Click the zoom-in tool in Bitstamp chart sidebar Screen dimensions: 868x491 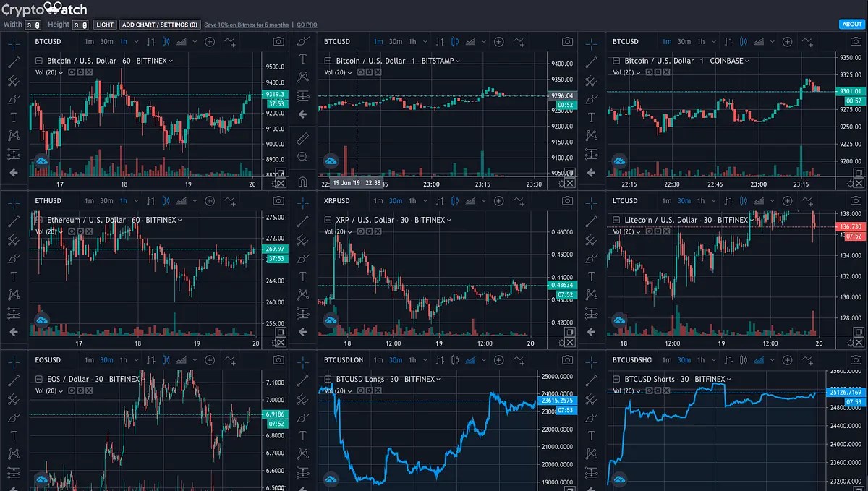[303, 157]
